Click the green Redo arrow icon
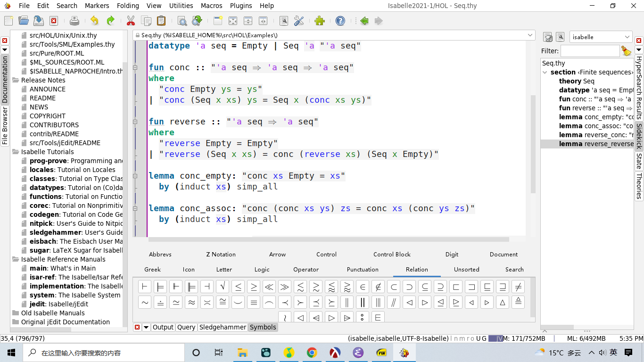This screenshot has width=644, height=362. [x=110, y=21]
